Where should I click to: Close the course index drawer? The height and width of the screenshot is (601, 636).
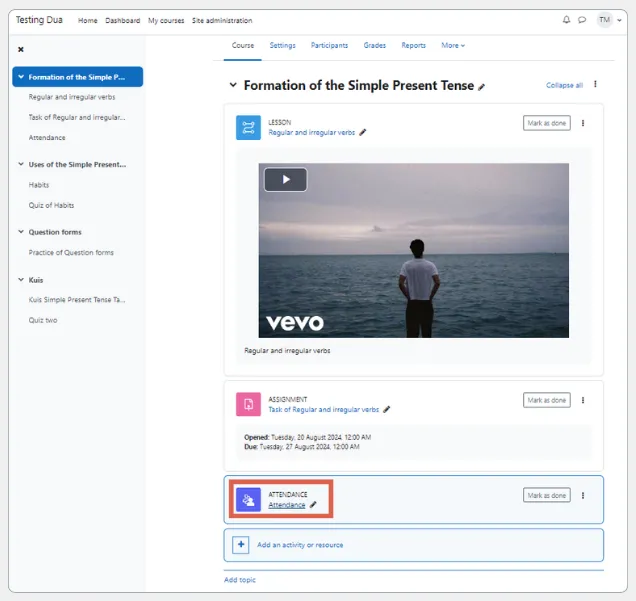[21, 49]
